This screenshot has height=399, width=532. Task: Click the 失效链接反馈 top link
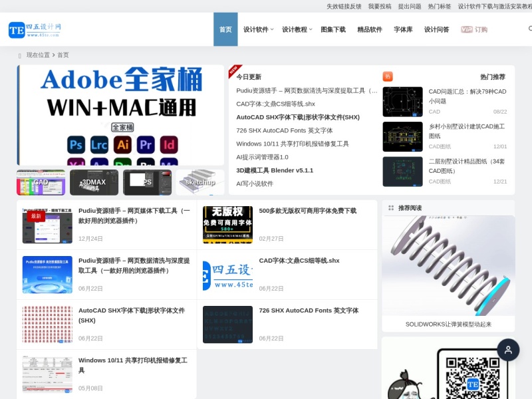(344, 6)
